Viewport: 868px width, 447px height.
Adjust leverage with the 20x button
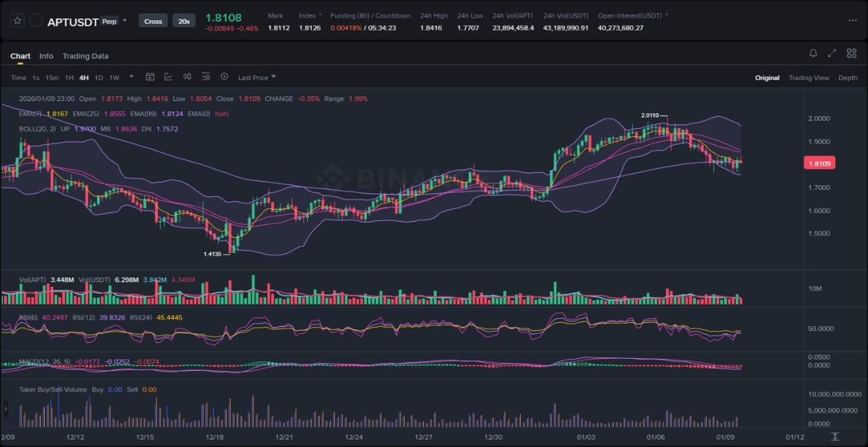(184, 21)
